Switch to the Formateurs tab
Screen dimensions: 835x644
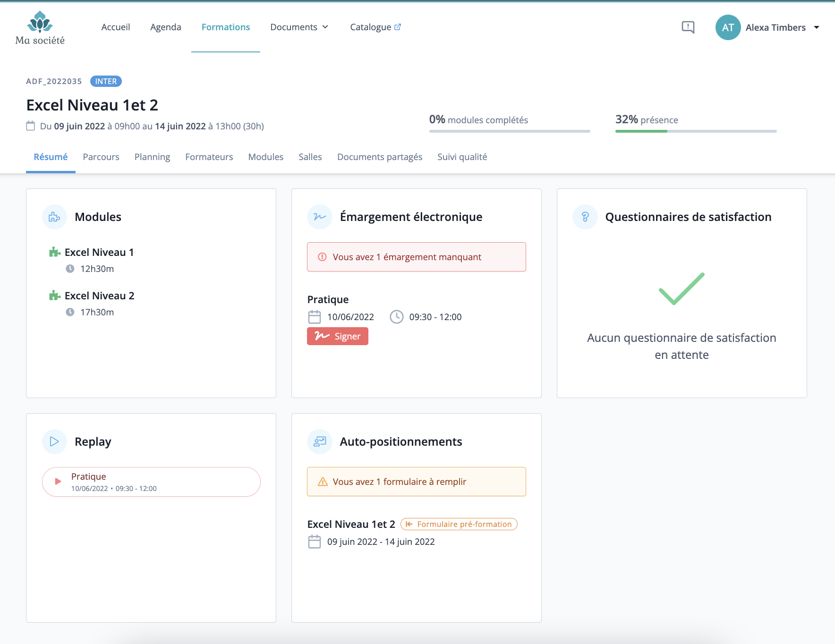[209, 157]
